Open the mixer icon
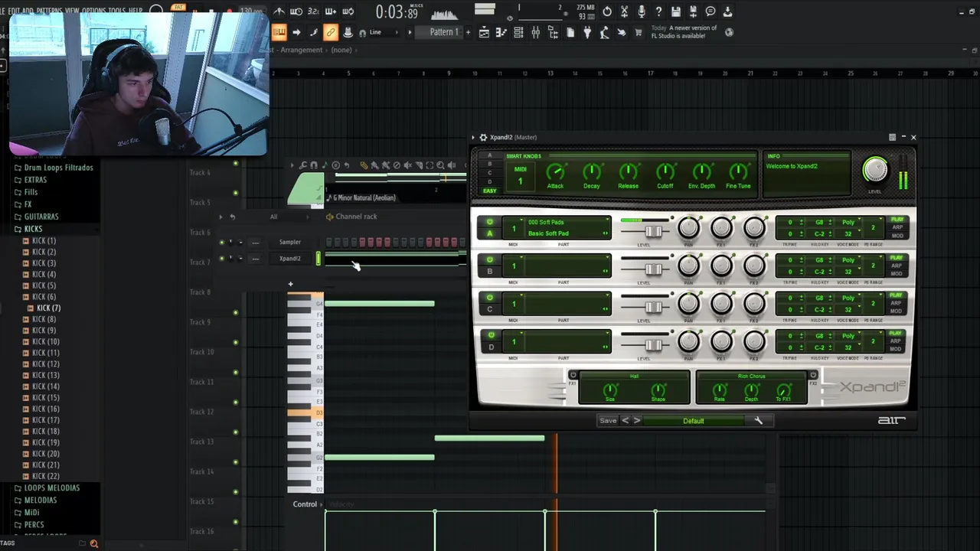 point(535,32)
